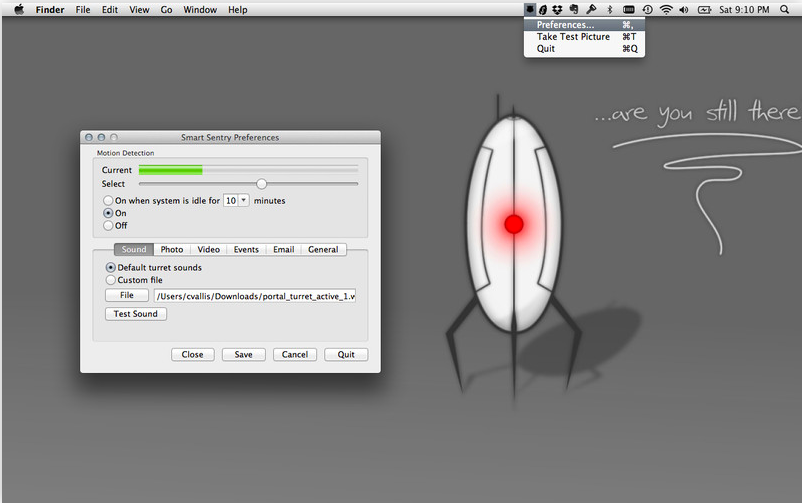Click the volume speaker icon
802x503 pixels.
pyautogui.click(x=684, y=9)
